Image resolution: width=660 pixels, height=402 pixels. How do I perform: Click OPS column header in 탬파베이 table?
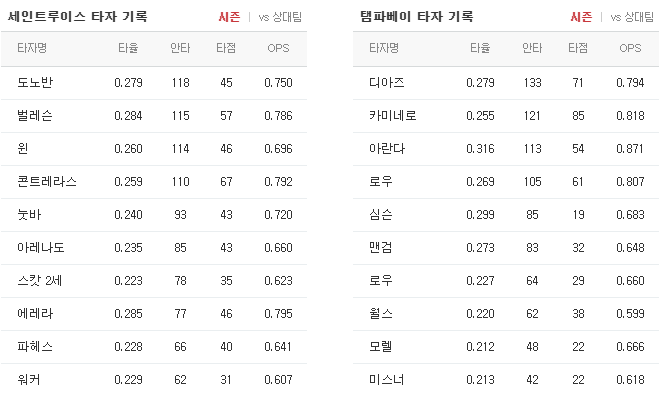(x=630, y=48)
